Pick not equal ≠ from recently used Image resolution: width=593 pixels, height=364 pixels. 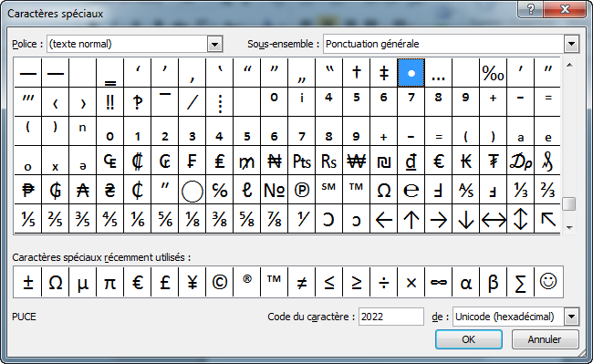point(301,282)
